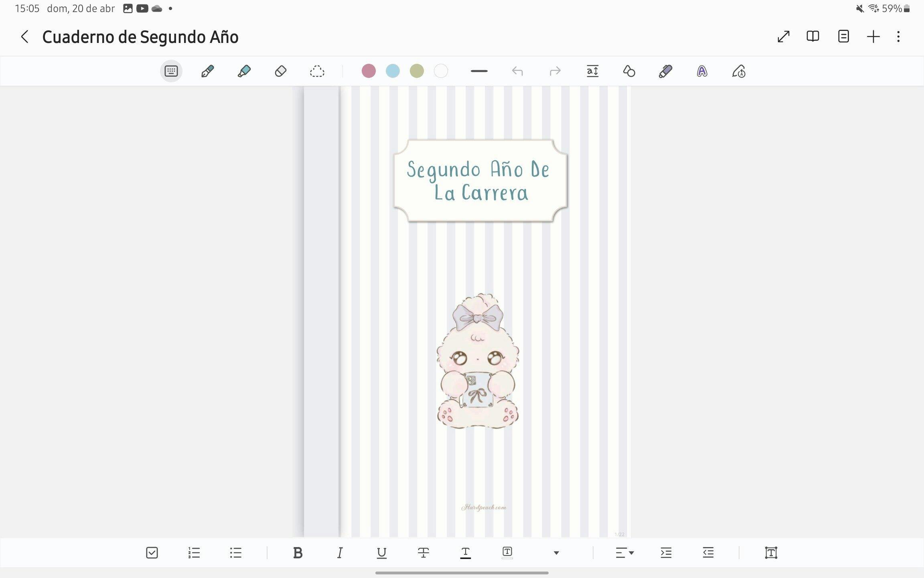Open the text alignment dropdown
The image size is (924, 578).
click(624, 553)
